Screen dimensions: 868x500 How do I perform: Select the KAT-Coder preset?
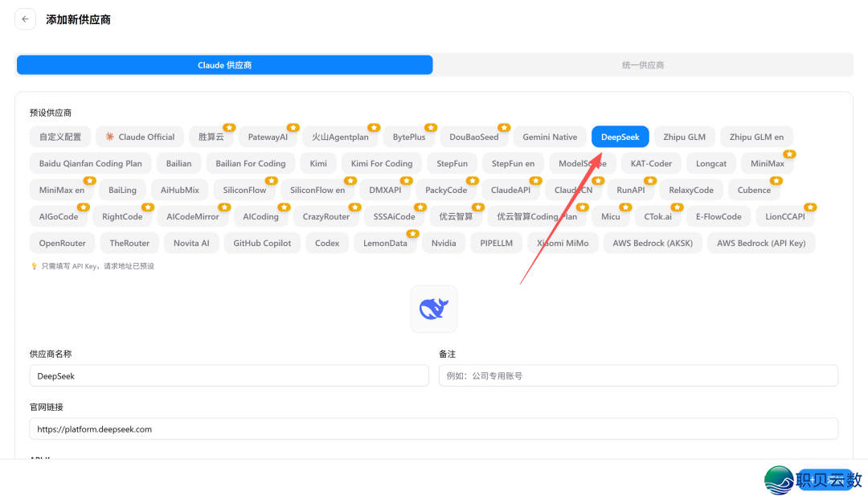(651, 163)
